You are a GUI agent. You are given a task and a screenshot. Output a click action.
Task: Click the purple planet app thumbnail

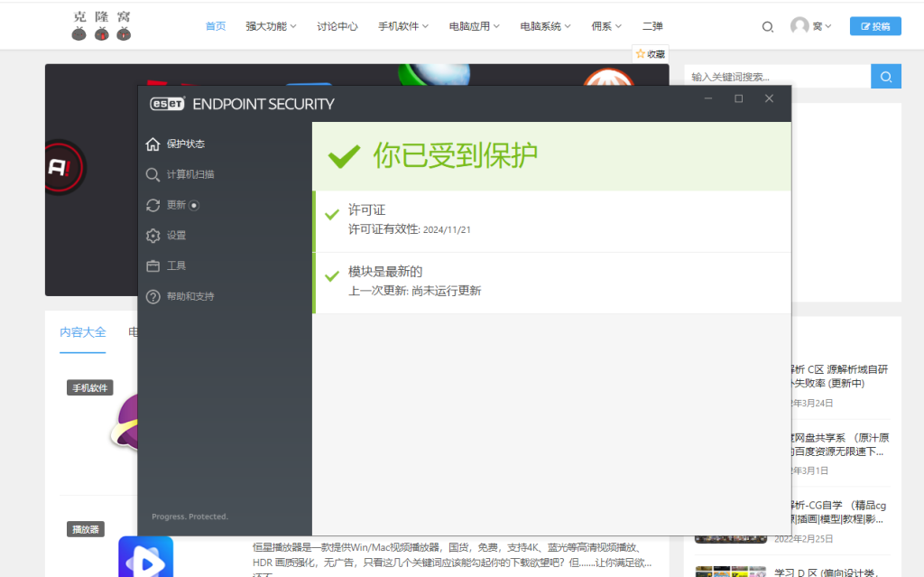click(125, 424)
